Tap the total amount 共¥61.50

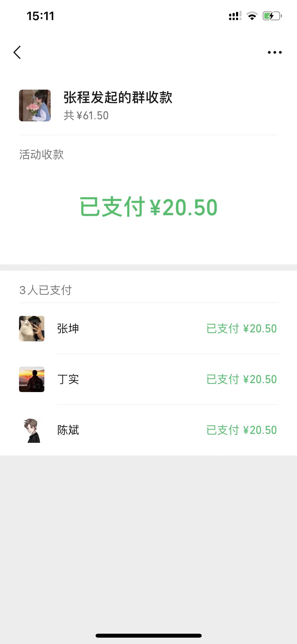(86, 116)
